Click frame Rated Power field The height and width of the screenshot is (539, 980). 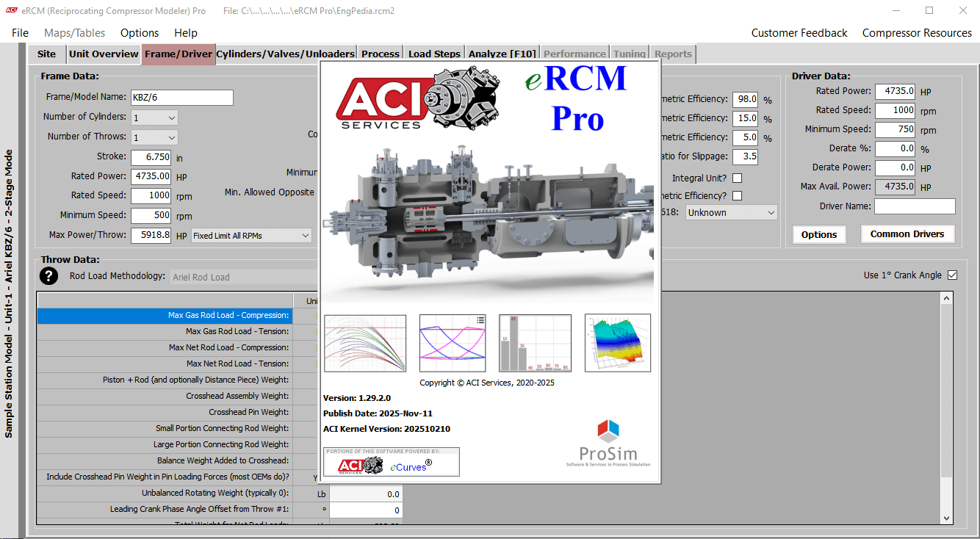point(151,176)
